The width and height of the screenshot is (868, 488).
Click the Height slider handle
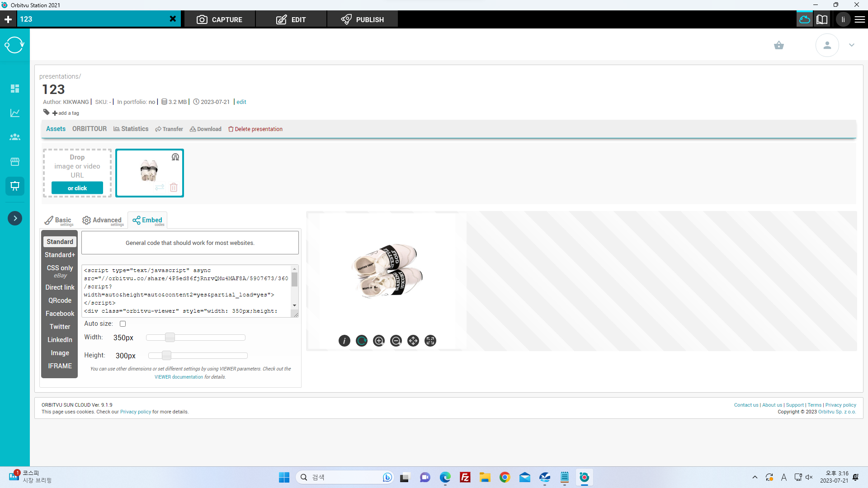point(166,356)
